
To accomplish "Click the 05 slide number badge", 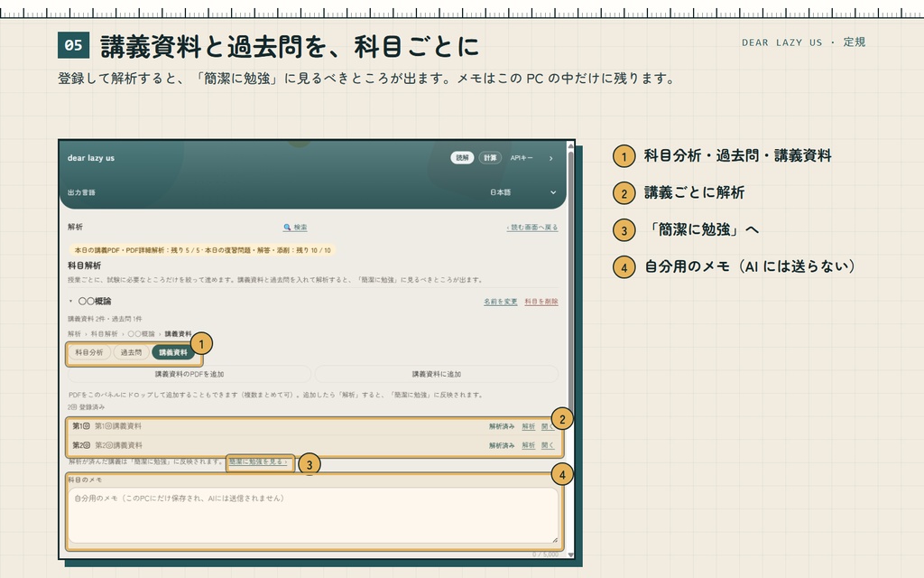I will point(74,45).
